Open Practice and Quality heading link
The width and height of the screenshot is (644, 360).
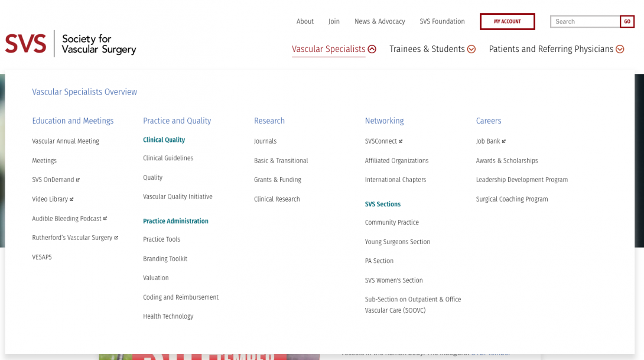[x=177, y=121]
